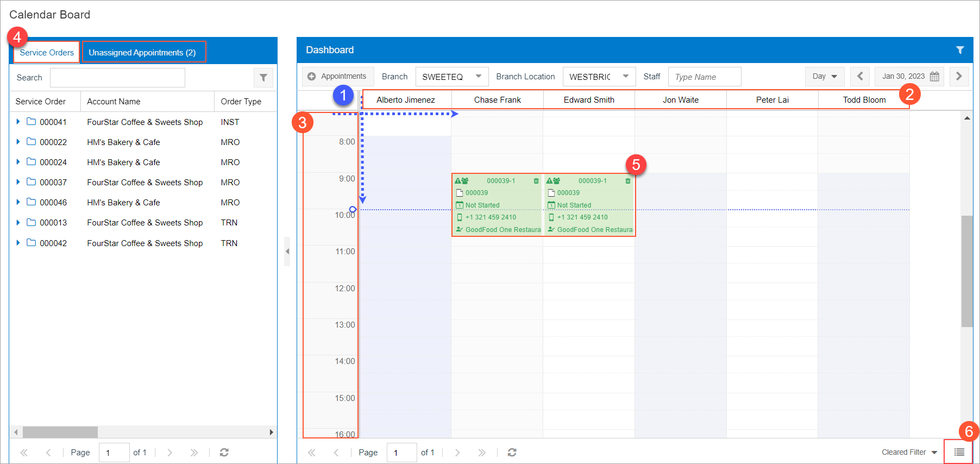Go to the previous day arrow
This screenshot has height=464, width=980.
point(860,77)
